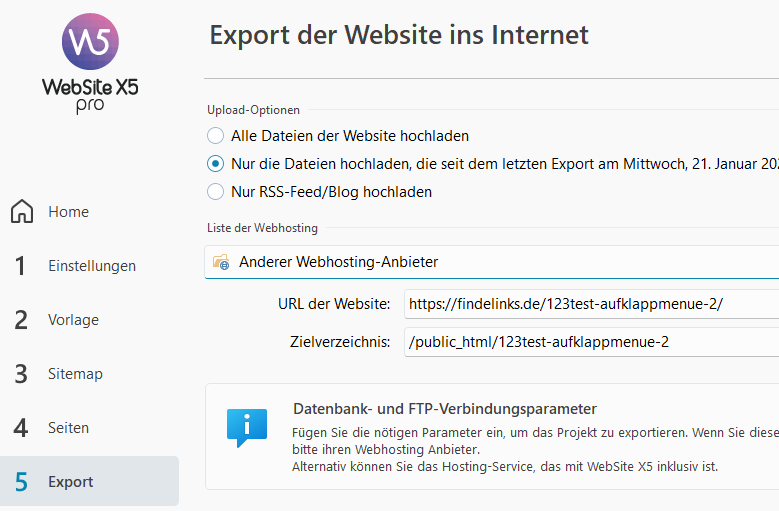Click the step number 2 icon
779x511 pixels.
21,320
